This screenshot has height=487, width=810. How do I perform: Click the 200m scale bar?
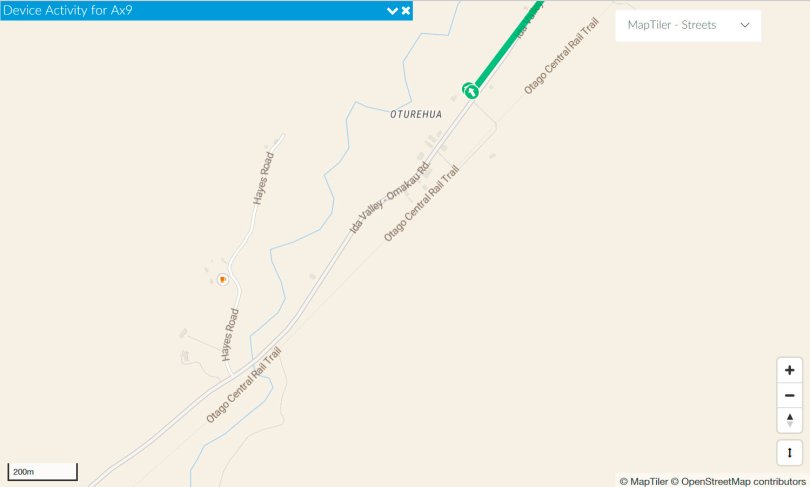[42, 472]
